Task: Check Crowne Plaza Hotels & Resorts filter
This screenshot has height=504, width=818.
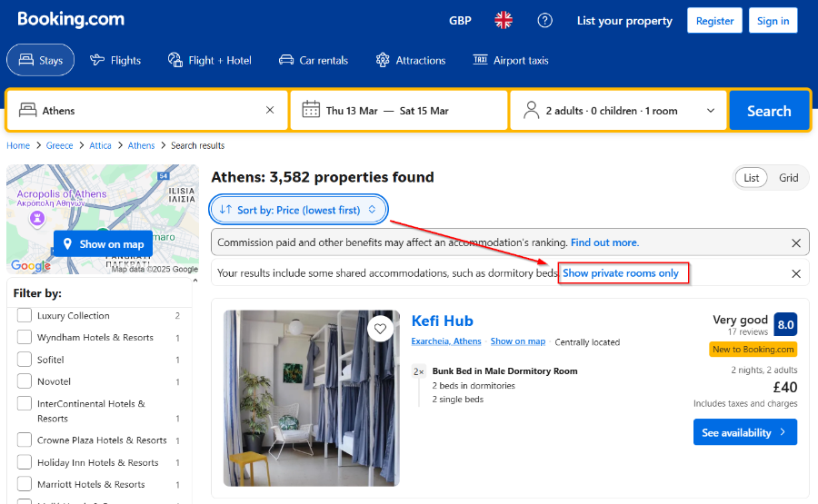Action: (24, 440)
